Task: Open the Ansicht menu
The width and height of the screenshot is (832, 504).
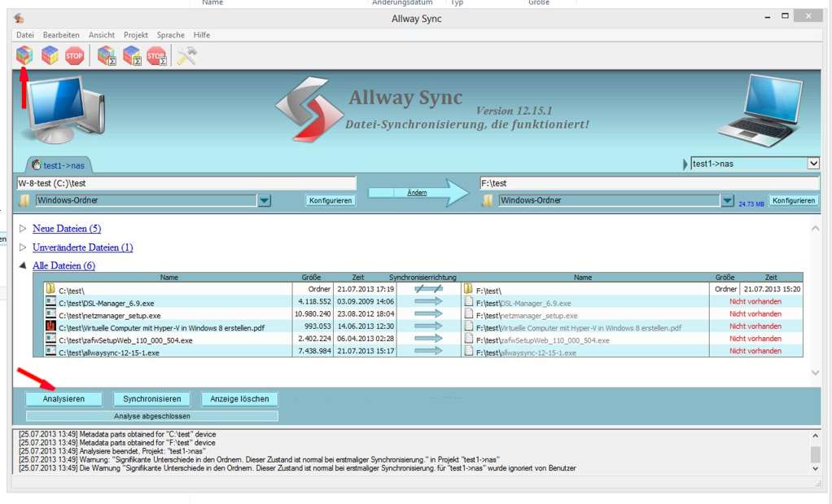Action: pos(101,35)
